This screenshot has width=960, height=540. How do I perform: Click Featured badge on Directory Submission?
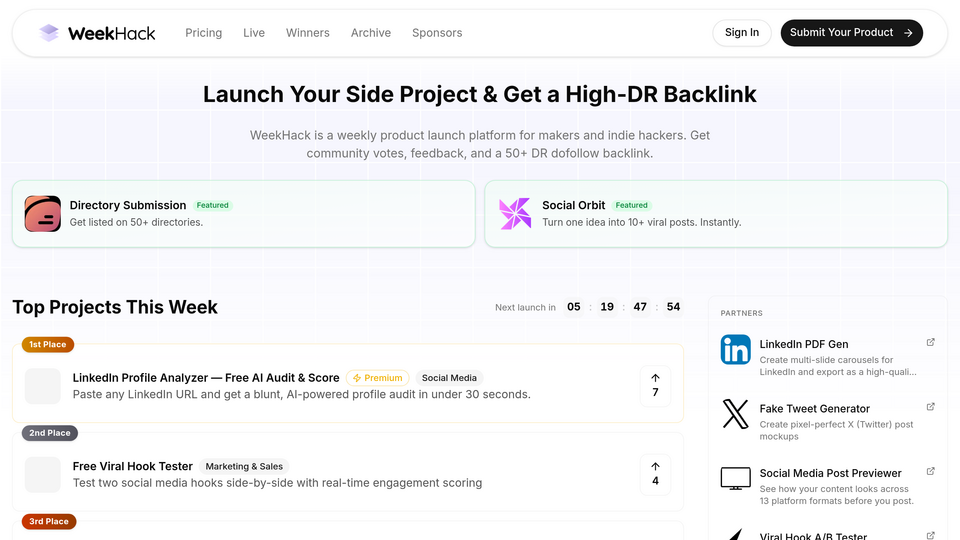click(212, 205)
